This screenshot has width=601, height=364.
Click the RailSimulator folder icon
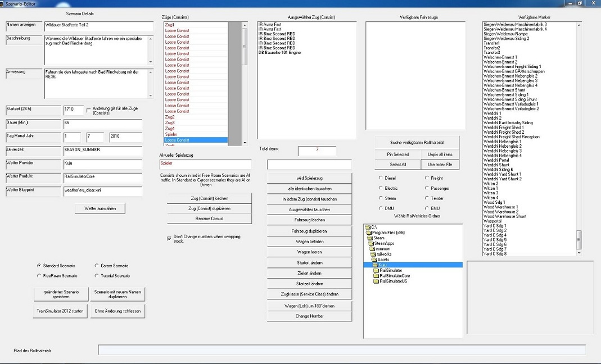coord(376,270)
